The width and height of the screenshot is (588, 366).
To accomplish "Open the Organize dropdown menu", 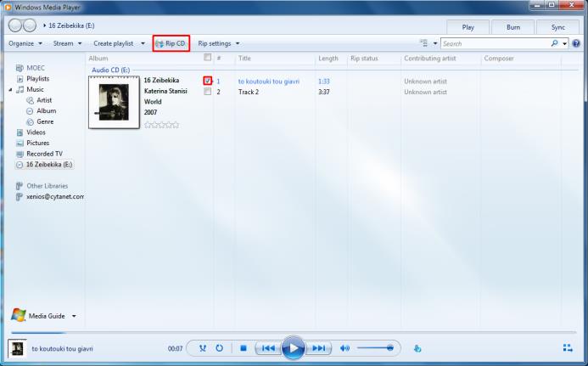I will tap(25, 43).
